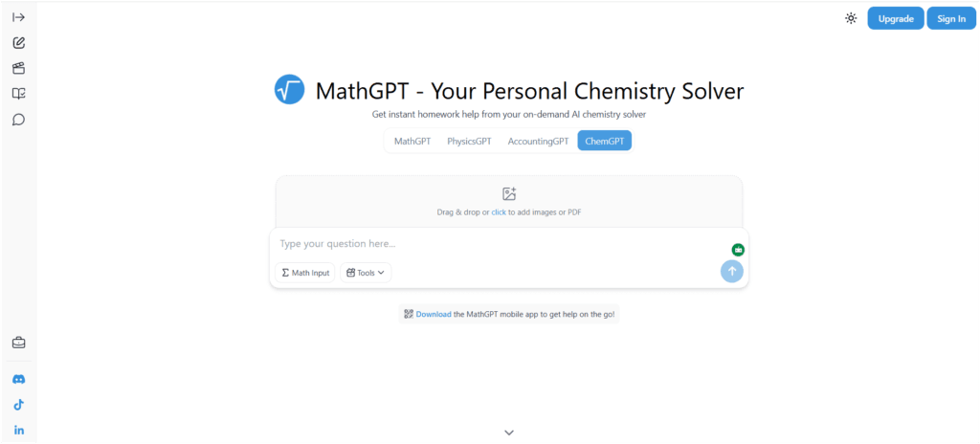Click the Download mobile app link
Screen dimensions: 980x444
click(x=434, y=314)
